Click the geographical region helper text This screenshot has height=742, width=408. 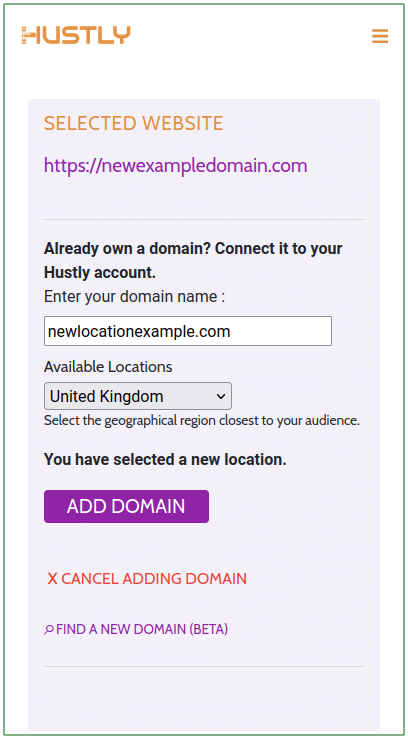click(202, 420)
